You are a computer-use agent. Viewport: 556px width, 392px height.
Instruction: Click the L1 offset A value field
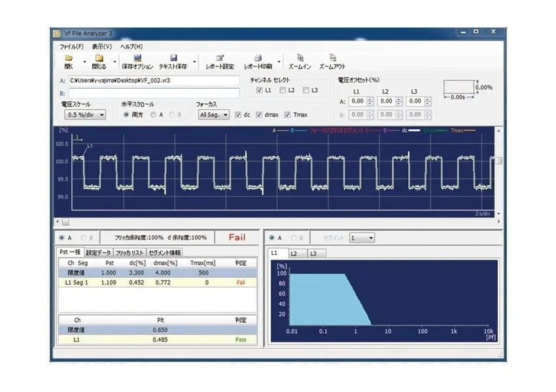pos(357,101)
